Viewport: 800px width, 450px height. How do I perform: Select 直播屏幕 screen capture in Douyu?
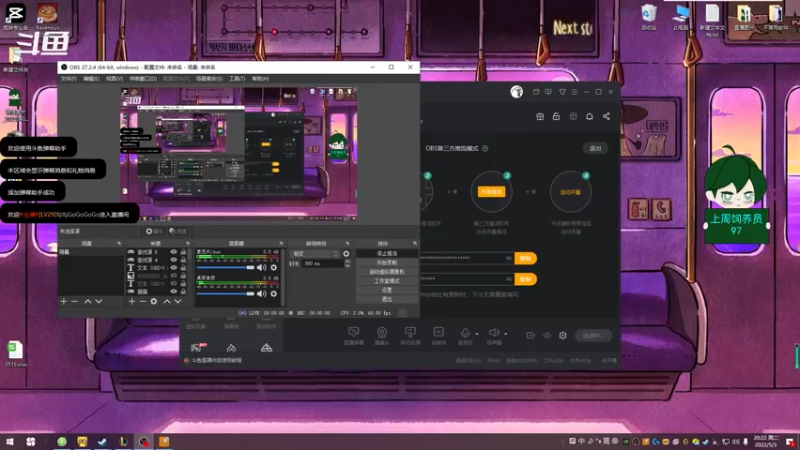point(354,336)
